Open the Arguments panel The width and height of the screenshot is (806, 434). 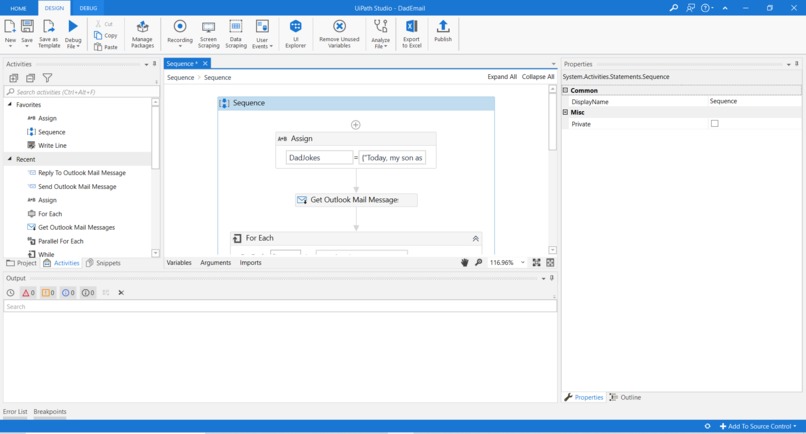point(215,262)
